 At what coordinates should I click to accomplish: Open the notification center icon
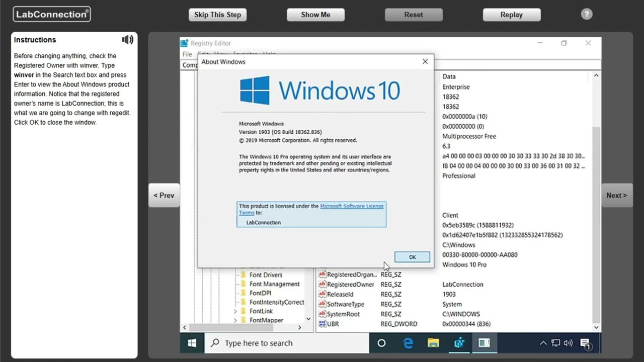coord(586,344)
